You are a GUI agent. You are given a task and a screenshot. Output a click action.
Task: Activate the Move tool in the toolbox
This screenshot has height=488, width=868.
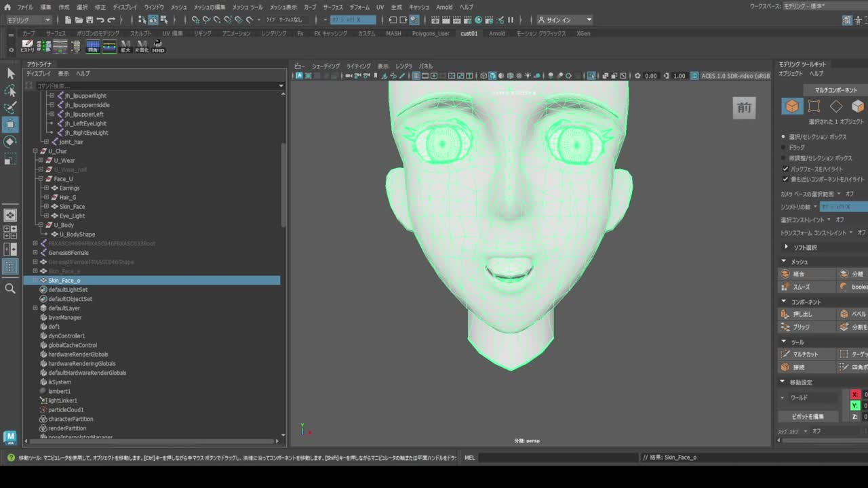10,125
